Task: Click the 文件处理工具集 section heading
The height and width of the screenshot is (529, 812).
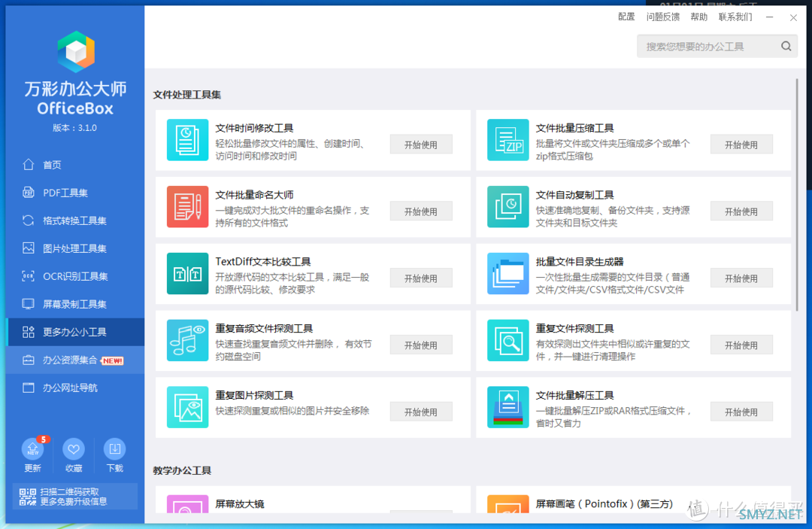Action: coord(187,94)
